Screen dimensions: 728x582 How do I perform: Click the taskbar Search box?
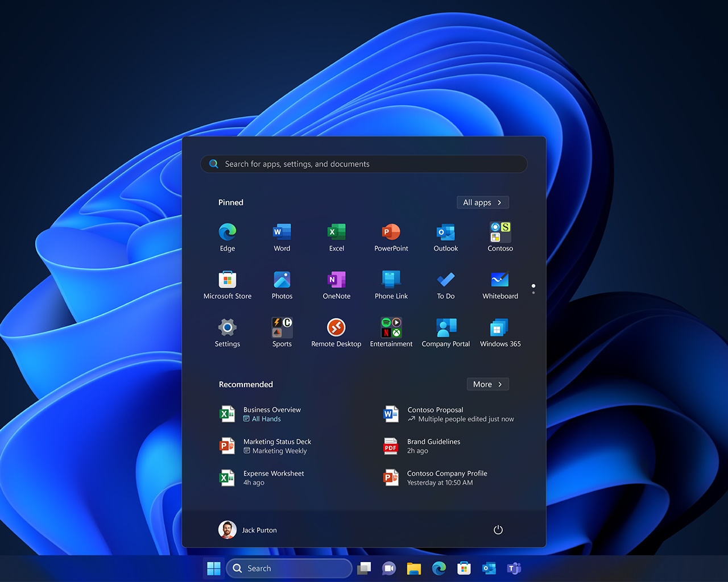(289, 568)
